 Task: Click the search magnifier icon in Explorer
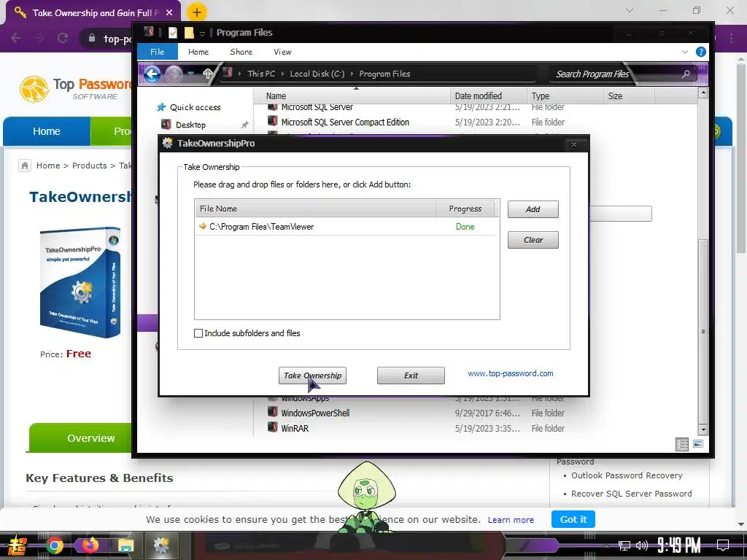pos(686,74)
